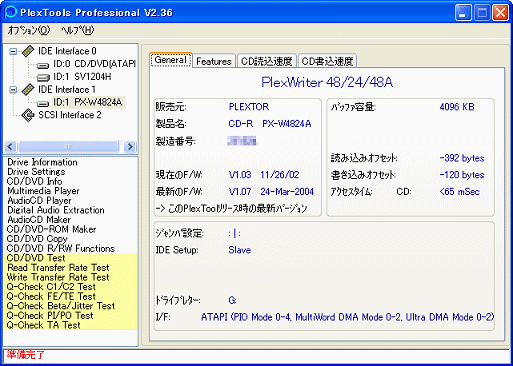This screenshot has width=513, height=366.
Task: Click the G: drive letter value
Action: (232, 300)
